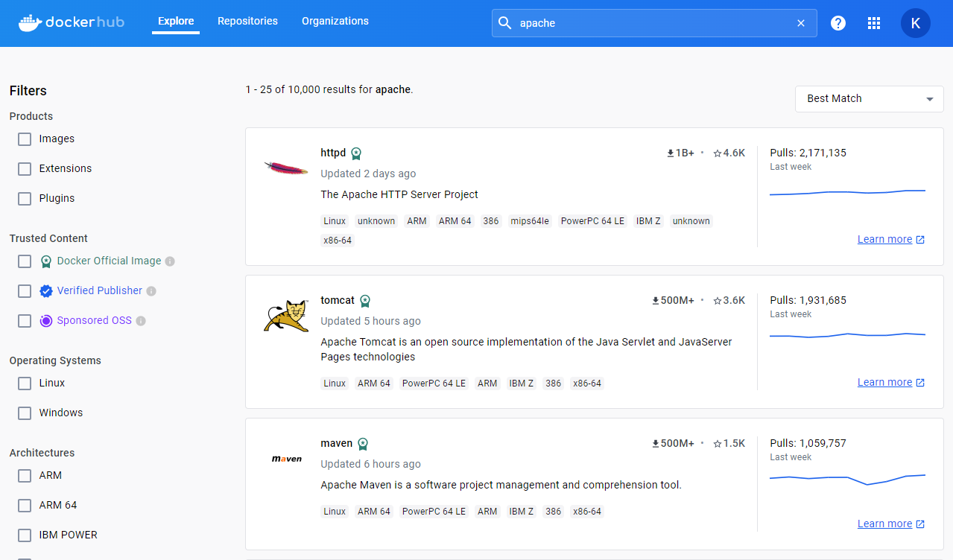Click the PowerPC 64 LE tag on tomcat
The width and height of the screenshot is (953, 560).
tap(434, 384)
